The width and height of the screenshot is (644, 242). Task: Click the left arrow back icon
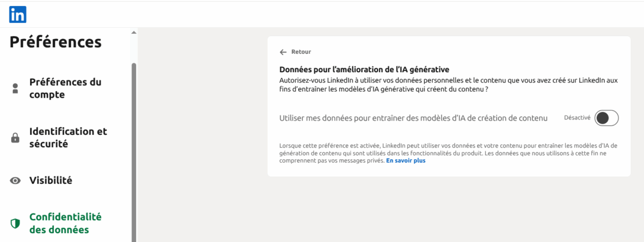pos(283,52)
